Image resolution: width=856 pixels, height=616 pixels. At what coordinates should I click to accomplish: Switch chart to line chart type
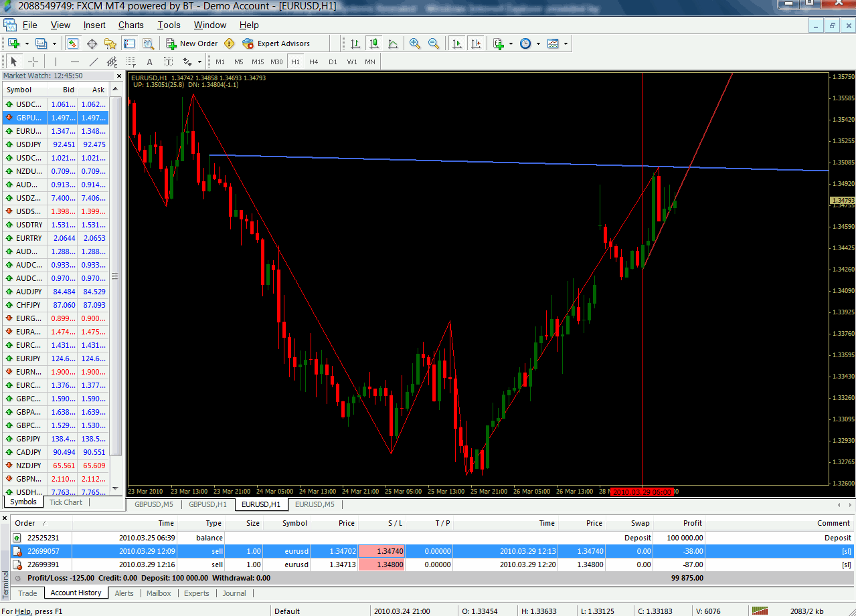click(393, 43)
